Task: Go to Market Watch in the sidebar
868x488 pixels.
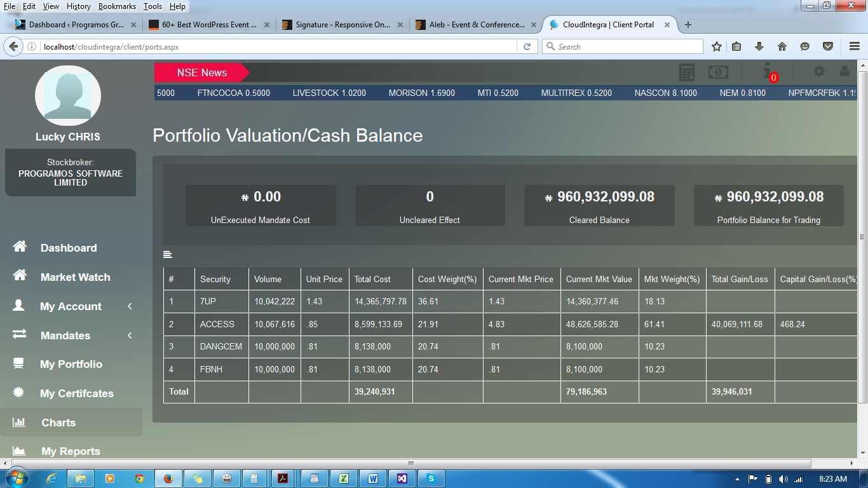Action: pos(75,277)
